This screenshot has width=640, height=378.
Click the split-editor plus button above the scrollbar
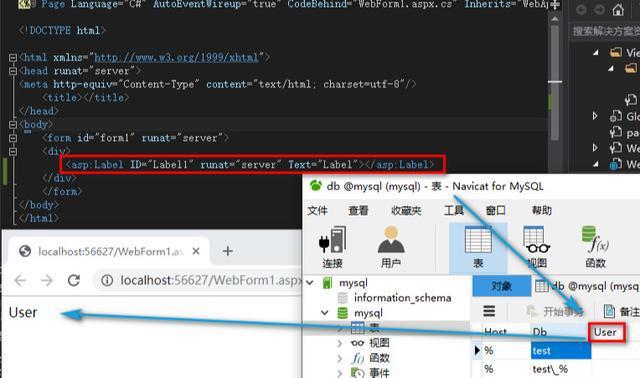click(x=555, y=5)
